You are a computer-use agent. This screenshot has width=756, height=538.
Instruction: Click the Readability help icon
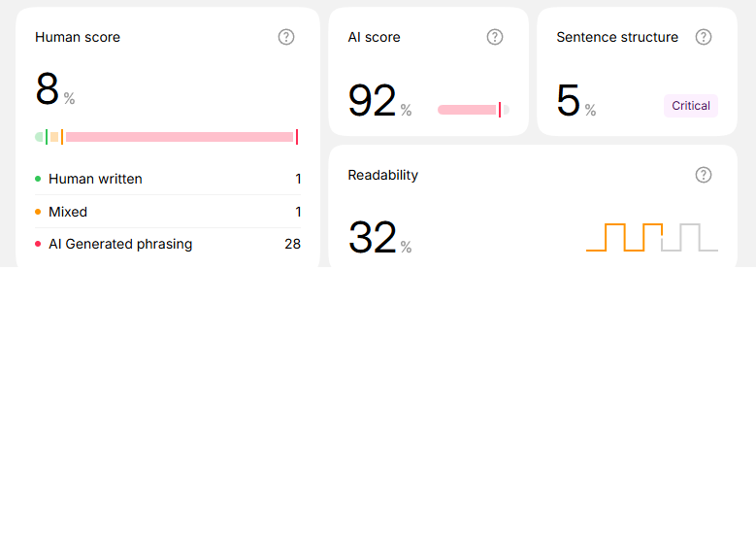coord(704,175)
